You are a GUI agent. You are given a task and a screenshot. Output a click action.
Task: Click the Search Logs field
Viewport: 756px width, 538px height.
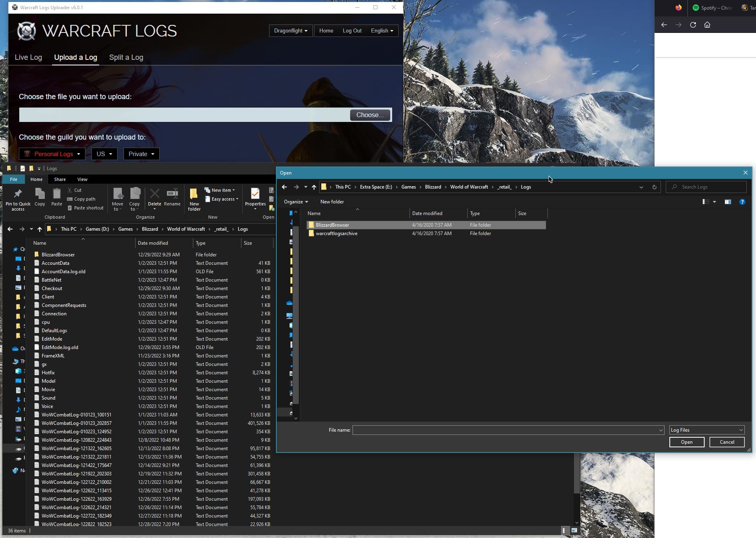(x=706, y=187)
